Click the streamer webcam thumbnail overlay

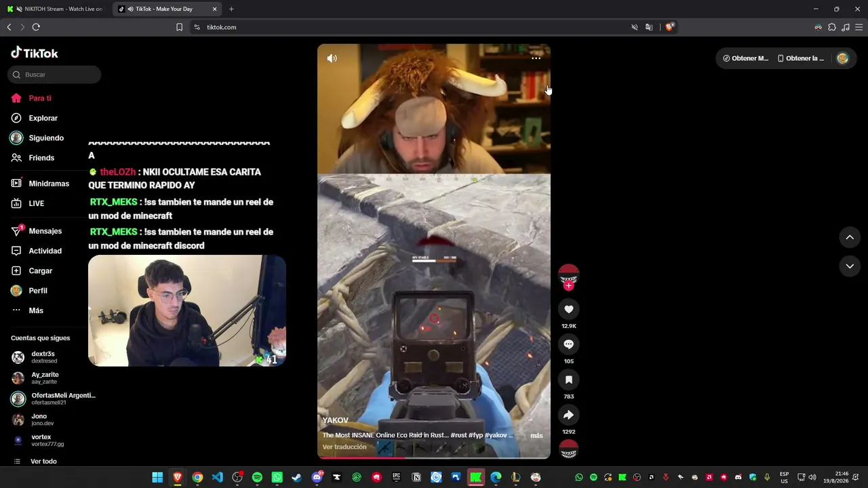tap(187, 310)
